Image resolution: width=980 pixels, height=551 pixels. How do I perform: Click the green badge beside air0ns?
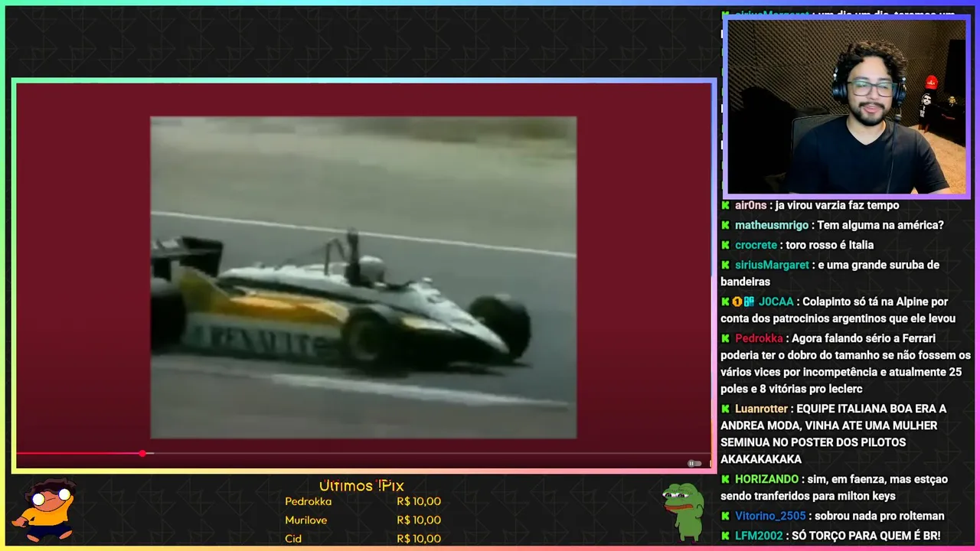725,205
